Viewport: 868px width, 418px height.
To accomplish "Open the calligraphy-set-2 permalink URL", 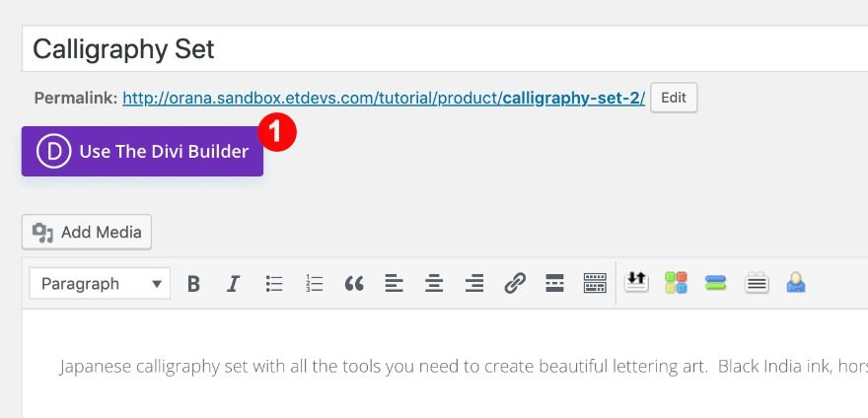I will click(x=384, y=99).
